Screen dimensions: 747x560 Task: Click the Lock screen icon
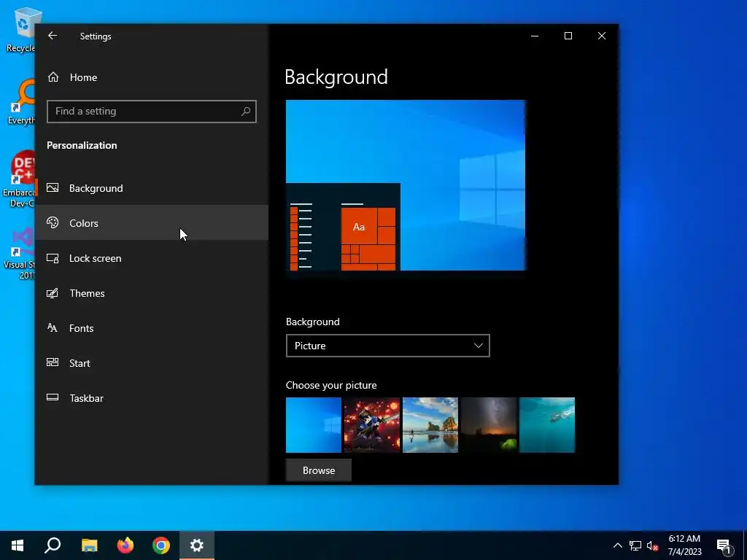[x=53, y=258]
